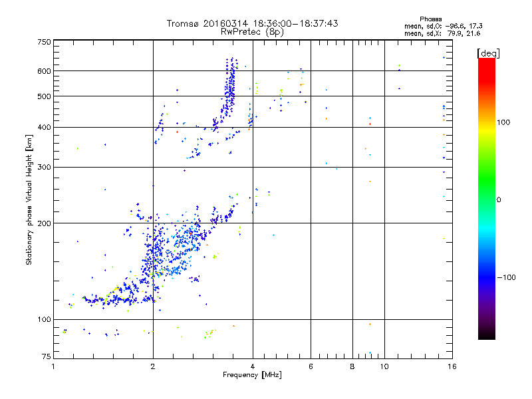Click the 'Phases' header text
This screenshot has height=399, width=532.
(x=430, y=19)
